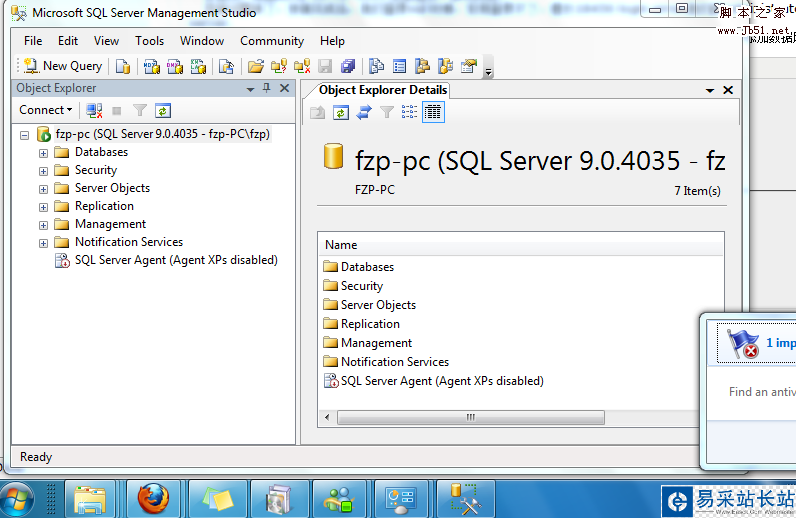Click the Windows Start orb

(x=17, y=499)
